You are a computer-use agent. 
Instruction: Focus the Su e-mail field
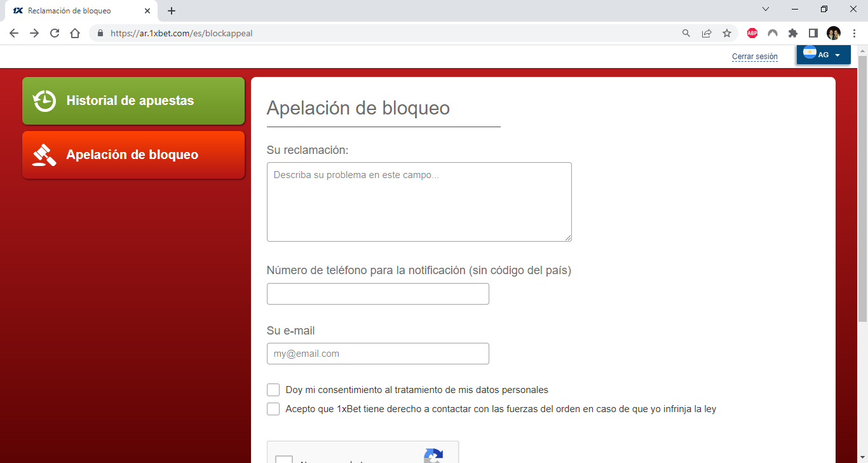(378, 354)
